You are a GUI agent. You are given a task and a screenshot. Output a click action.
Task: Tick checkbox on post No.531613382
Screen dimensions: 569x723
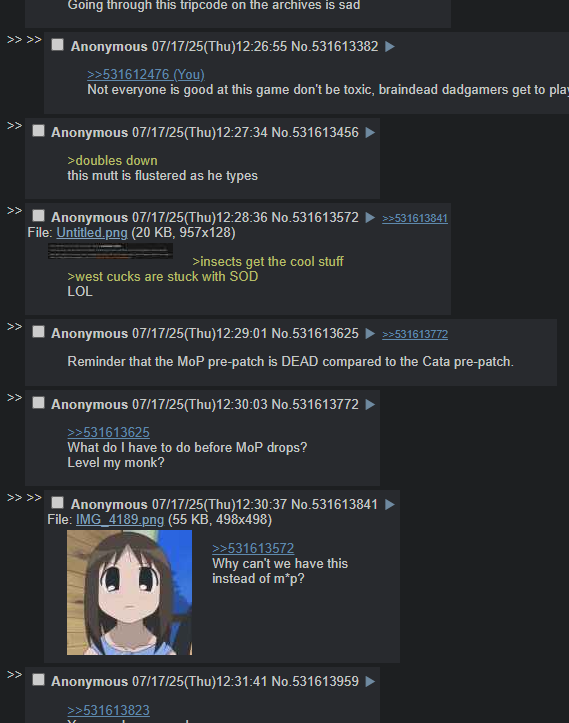pyautogui.click(x=58, y=45)
